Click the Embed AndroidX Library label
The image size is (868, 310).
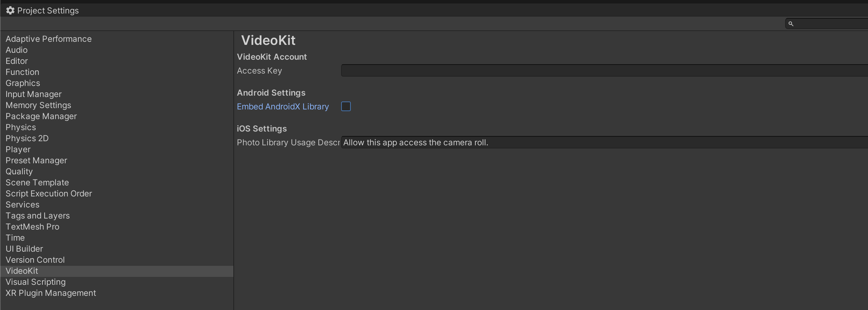pyautogui.click(x=283, y=107)
